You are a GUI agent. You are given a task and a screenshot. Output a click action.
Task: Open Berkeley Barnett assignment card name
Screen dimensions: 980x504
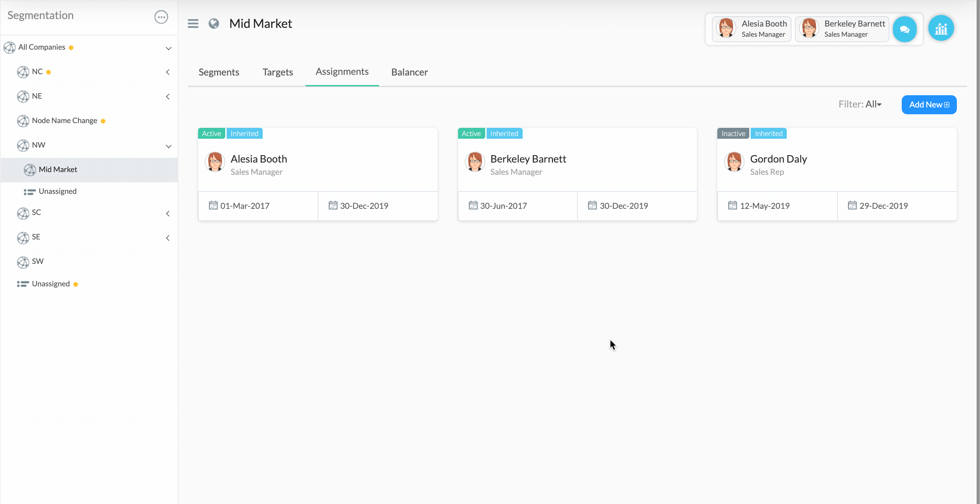click(528, 159)
